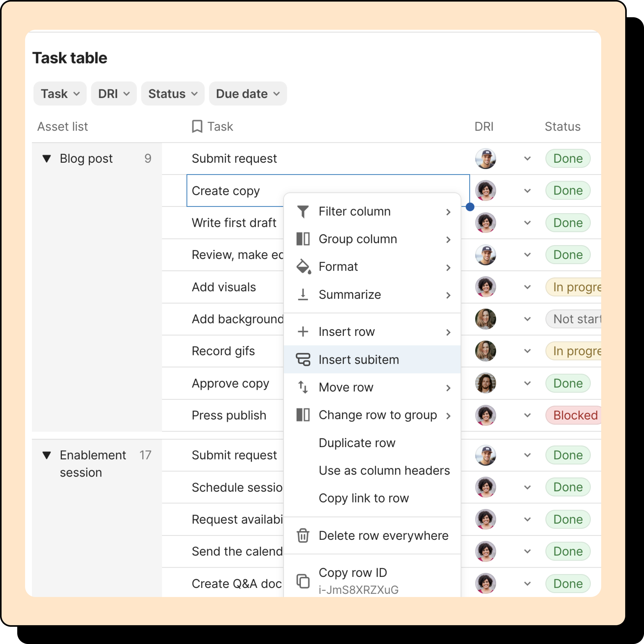Screen dimensions: 644x644
Task: Click the copy icon beside Copy row ID
Action: [x=303, y=581]
